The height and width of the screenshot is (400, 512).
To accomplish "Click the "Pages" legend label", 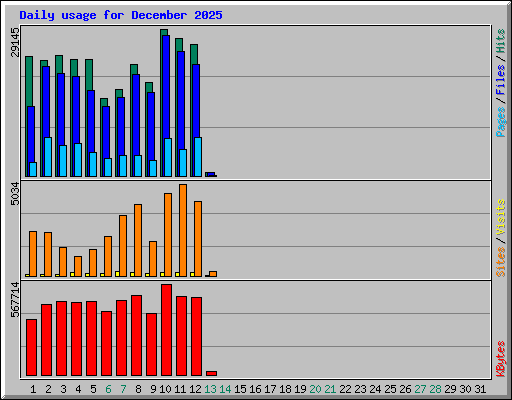I will [x=501, y=122].
